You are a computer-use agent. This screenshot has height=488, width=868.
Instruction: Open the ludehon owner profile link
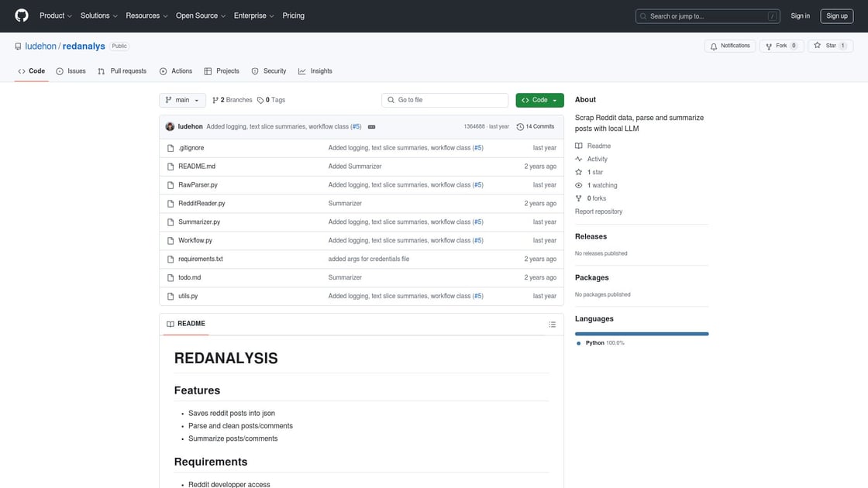coord(40,46)
